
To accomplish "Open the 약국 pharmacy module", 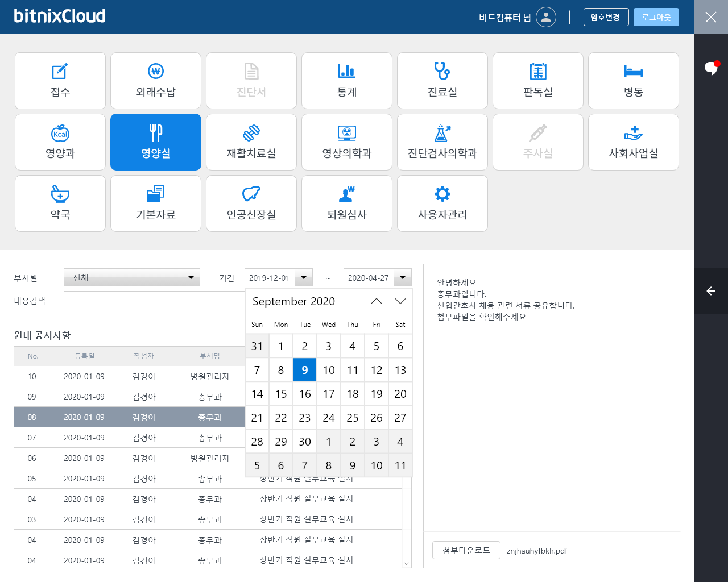I will [60, 203].
